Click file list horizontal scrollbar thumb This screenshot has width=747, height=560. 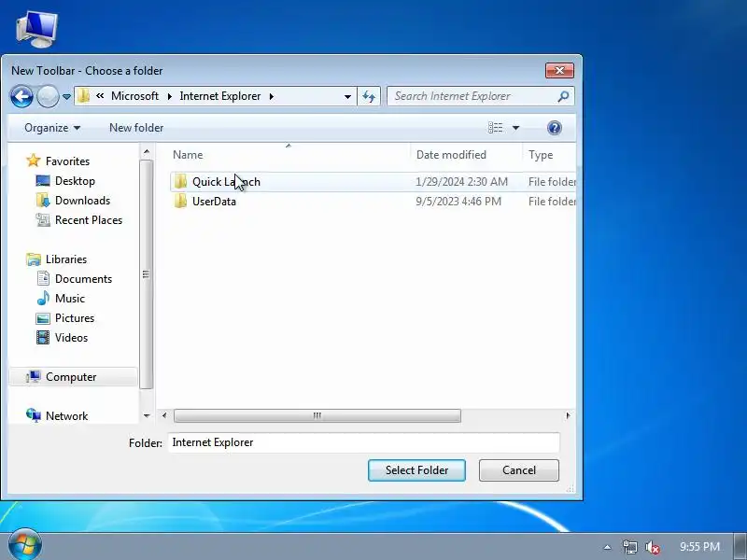pyautogui.click(x=317, y=415)
